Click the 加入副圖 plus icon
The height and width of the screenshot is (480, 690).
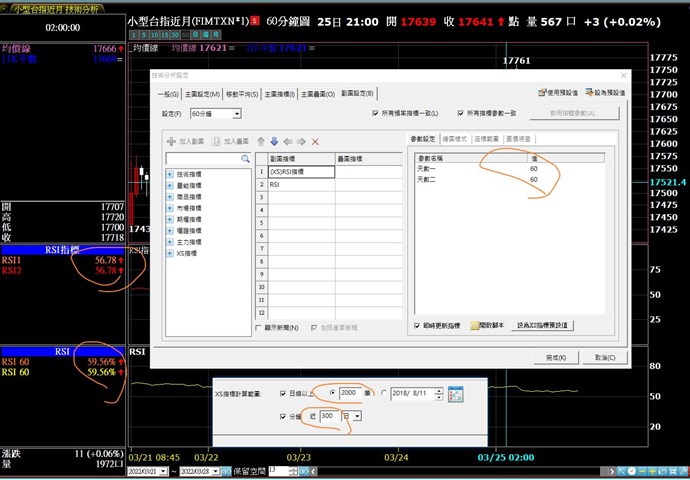point(171,142)
